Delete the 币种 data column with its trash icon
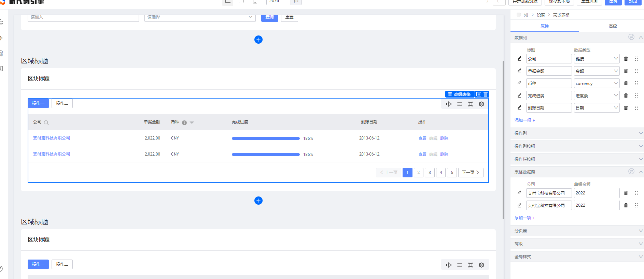Screen dimensions: 644x279 [626, 83]
